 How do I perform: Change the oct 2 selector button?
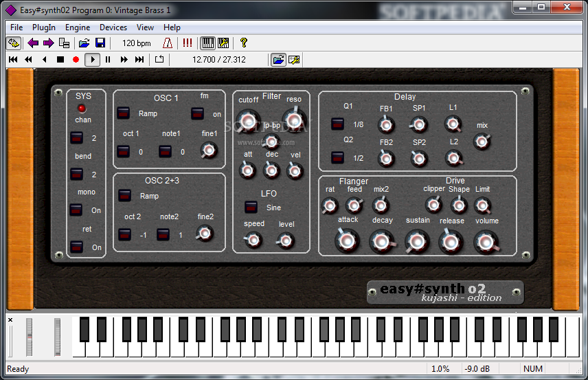tap(124, 235)
